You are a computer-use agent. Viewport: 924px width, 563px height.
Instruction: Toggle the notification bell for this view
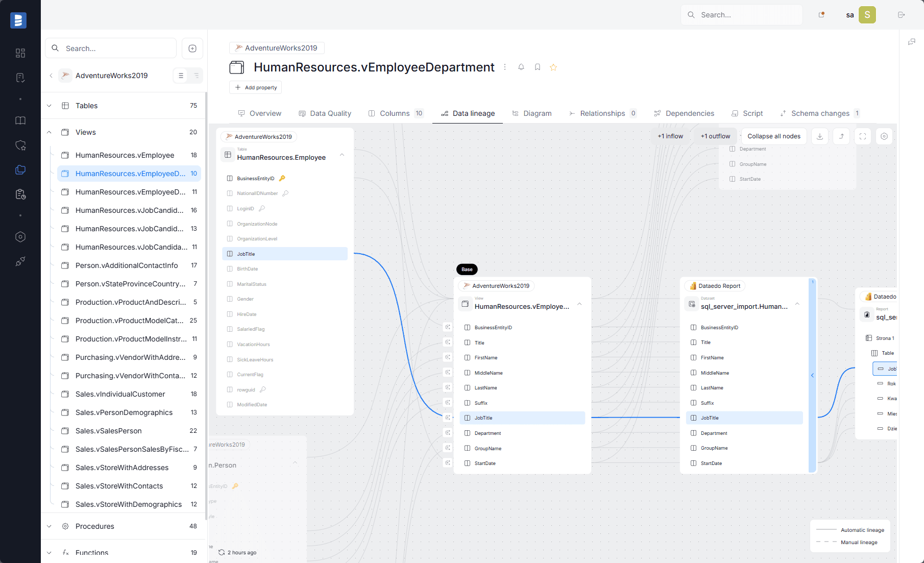521,67
